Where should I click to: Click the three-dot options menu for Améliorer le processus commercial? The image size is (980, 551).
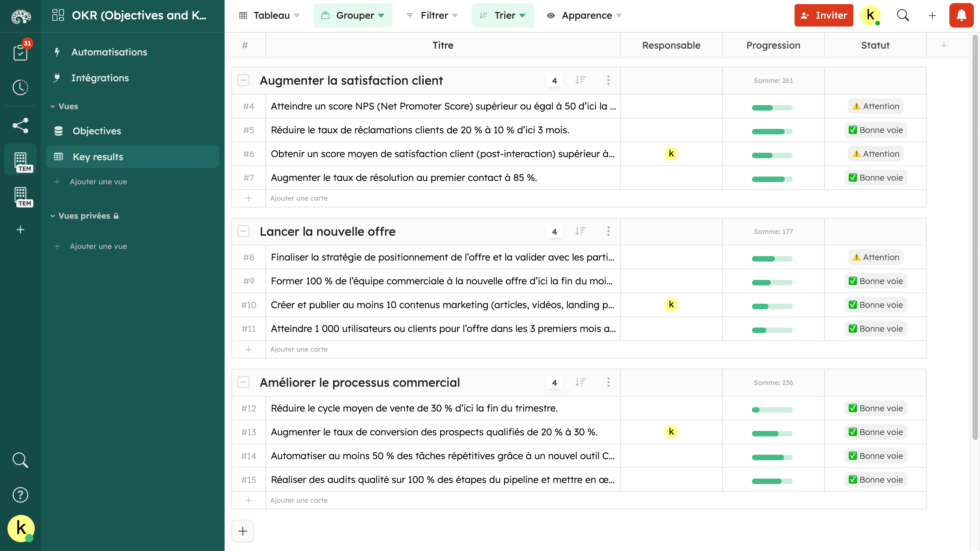point(608,382)
